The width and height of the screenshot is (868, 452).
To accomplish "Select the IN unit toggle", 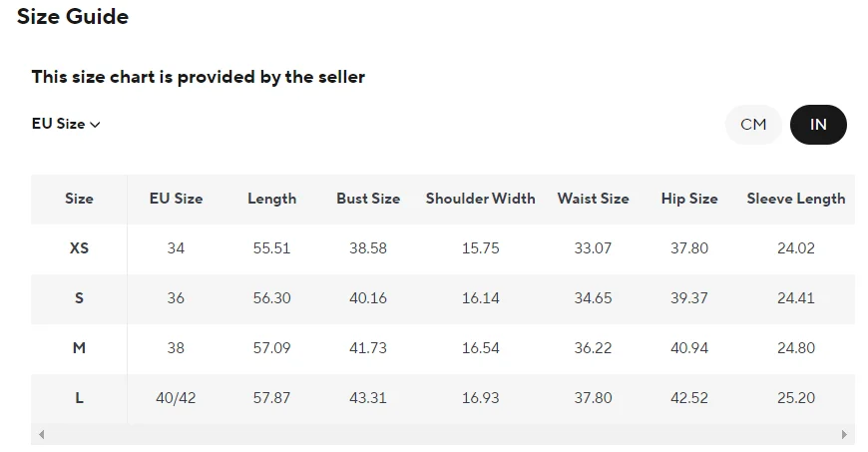I will [x=818, y=125].
